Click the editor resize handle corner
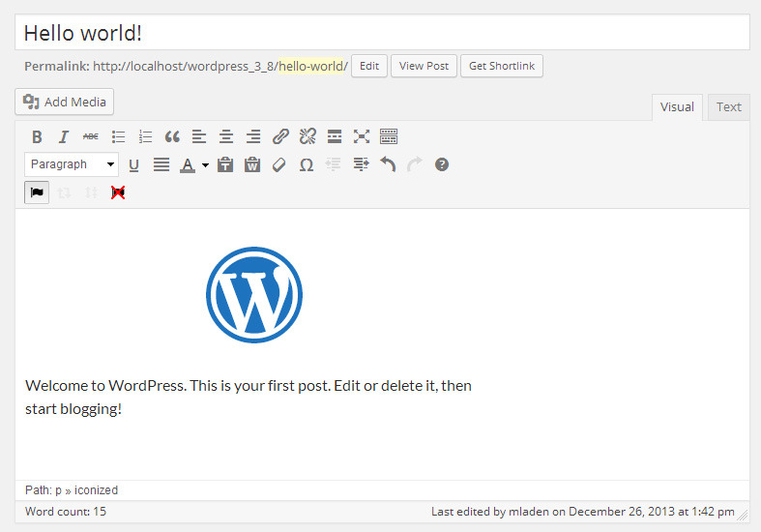This screenshot has width=761, height=532. [743, 517]
